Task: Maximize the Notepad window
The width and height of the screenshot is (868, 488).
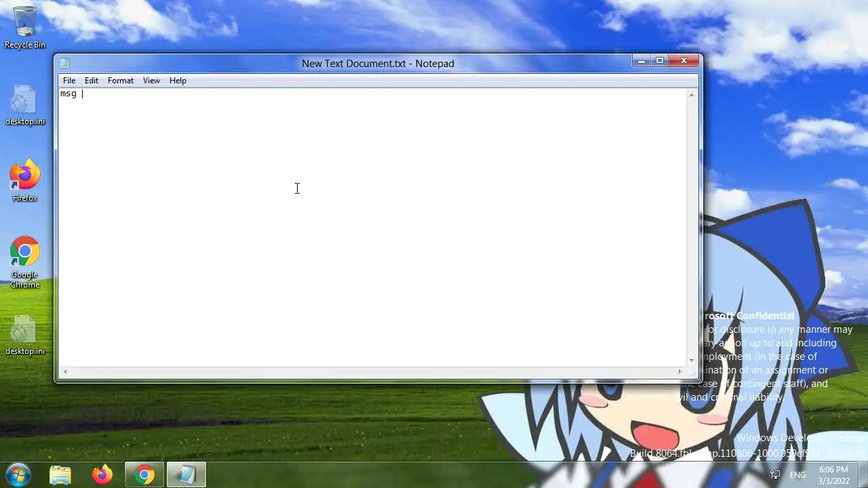Action: [659, 61]
